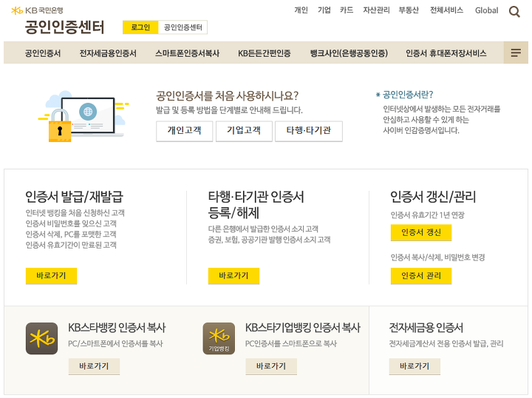This screenshot has width=532, height=398.
Task: Open the 전체서비스 menu
Action: pyautogui.click(x=446, y=10)
